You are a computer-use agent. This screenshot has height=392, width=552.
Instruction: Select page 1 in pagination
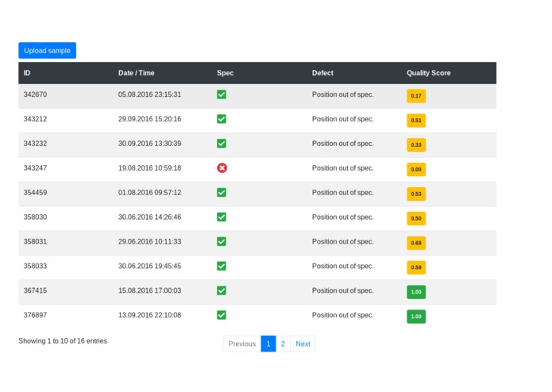click(268, 344)
